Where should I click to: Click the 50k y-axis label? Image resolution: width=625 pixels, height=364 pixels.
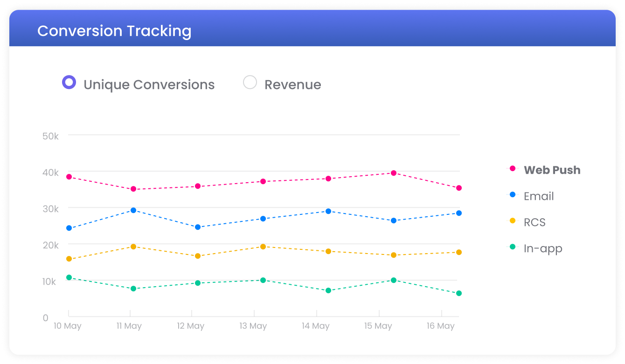[x=50, y=136]
